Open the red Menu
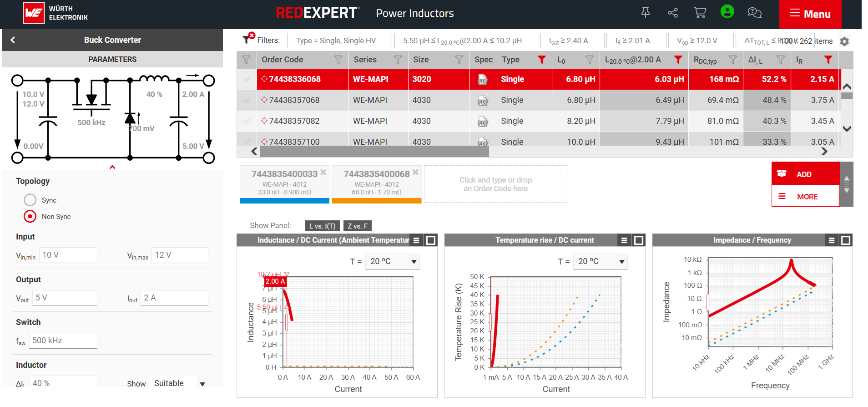868x407 pixels. point(810,14)
